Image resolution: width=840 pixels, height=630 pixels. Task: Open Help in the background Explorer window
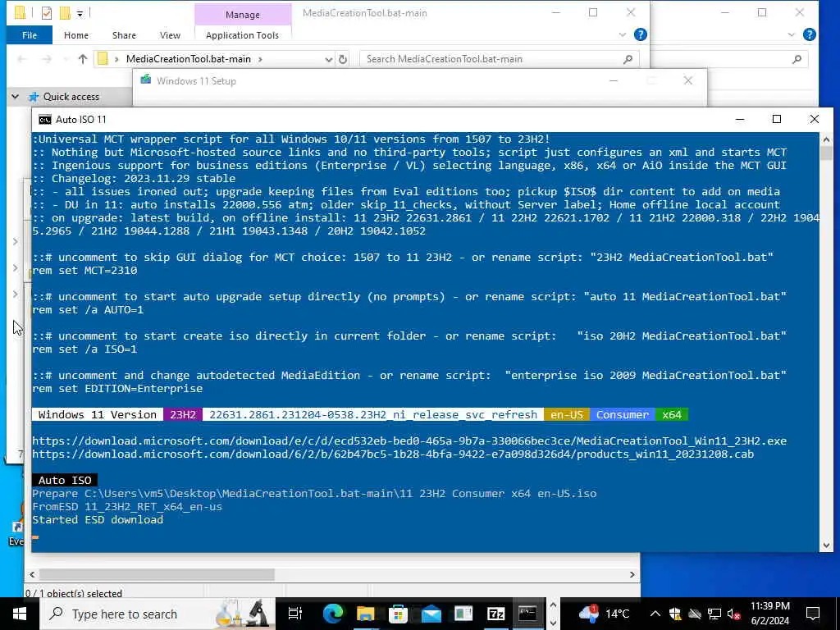810,34
